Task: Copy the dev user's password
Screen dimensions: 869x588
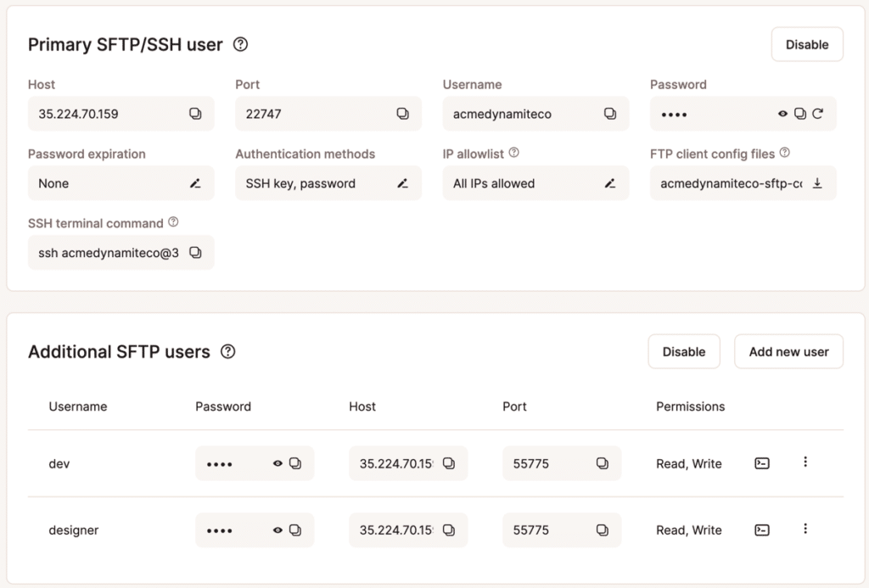Action: [x=295, y=463]
